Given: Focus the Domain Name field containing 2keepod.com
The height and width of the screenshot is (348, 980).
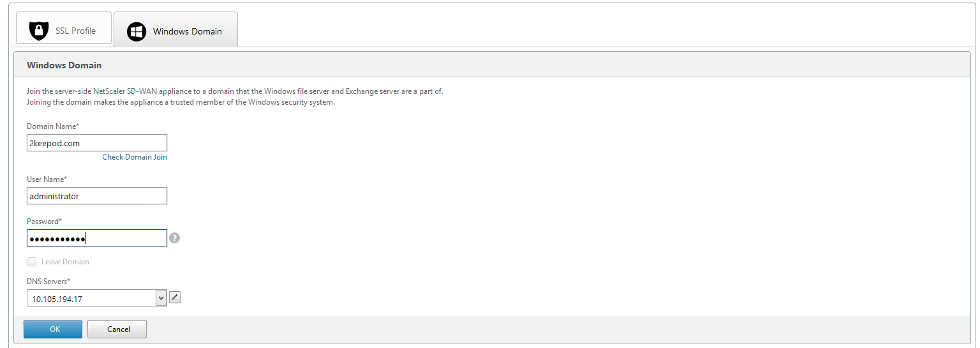Looking at the screenshot, I should [97, 143].
